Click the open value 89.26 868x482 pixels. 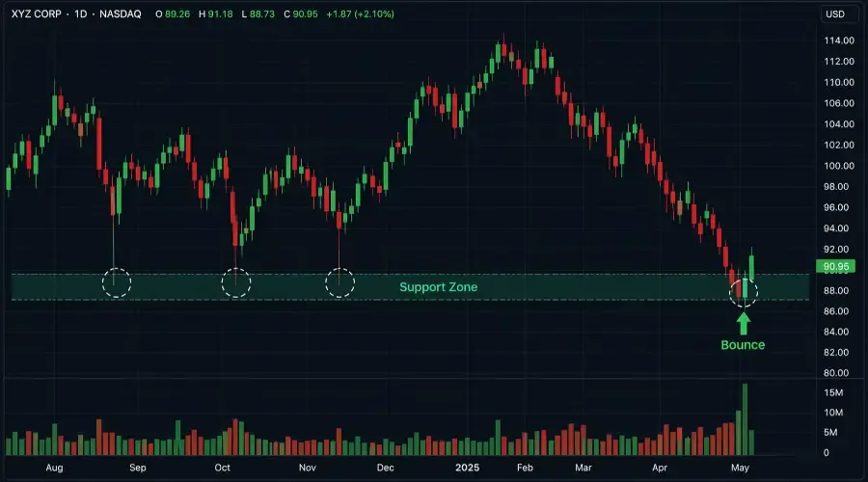(x=177, y=13)
